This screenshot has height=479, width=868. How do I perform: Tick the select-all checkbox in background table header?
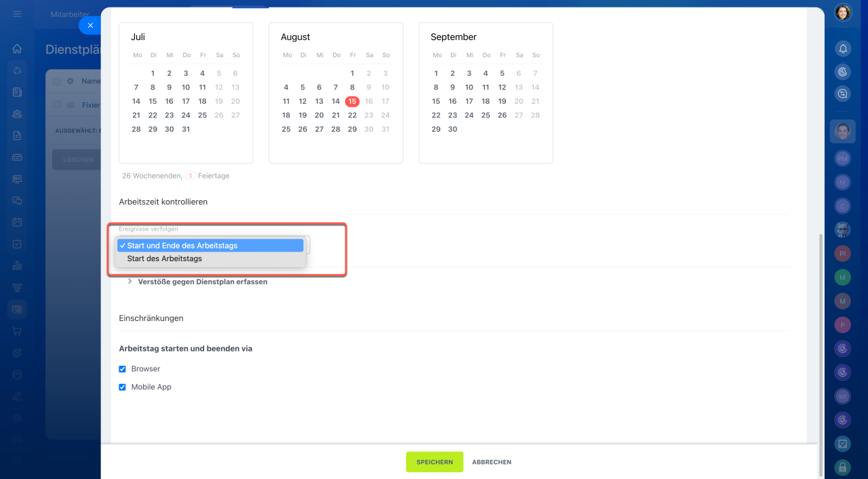pos(57,81)
